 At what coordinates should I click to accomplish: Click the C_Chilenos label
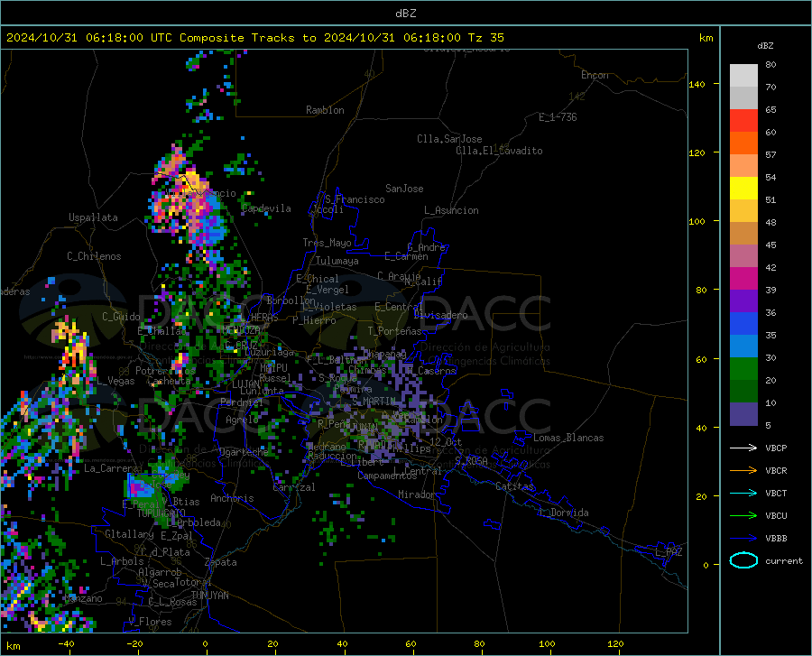pyautogui.click(x=94, y=256)
